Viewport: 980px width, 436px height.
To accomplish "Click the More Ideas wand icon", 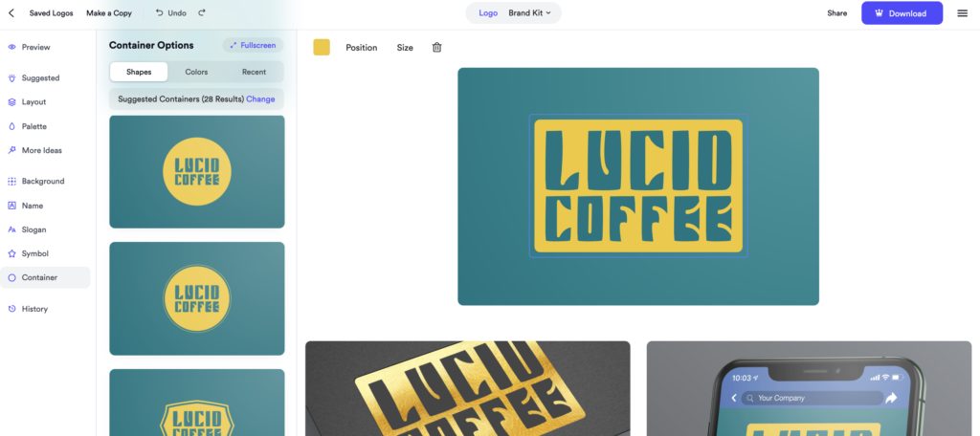I will (11, 150).
